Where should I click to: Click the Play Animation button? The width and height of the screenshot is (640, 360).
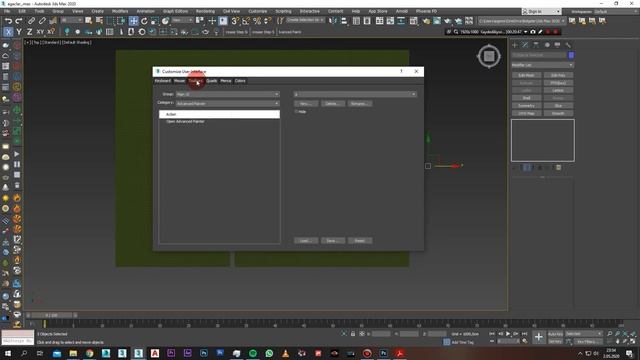point(508,334)
